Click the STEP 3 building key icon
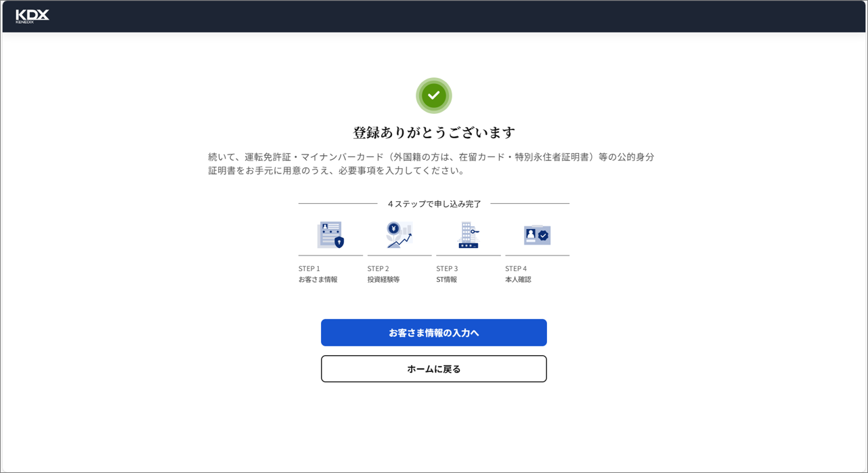 [469, 235]
